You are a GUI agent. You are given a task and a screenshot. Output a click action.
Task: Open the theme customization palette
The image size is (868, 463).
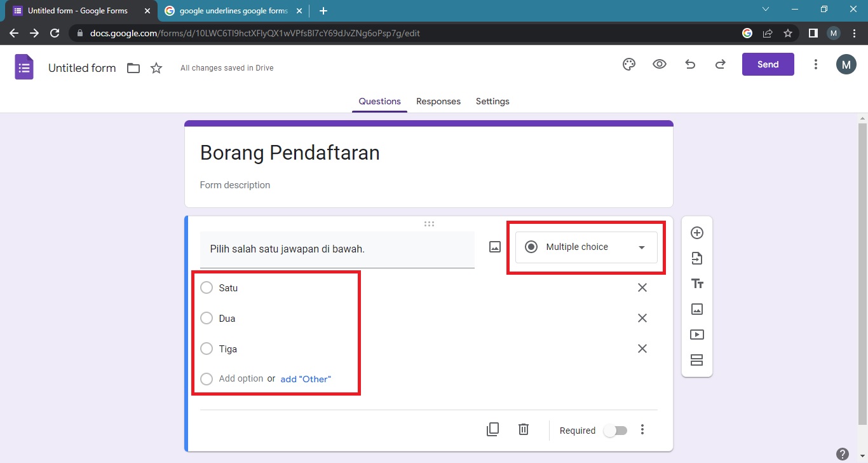(x=628, y=64)
